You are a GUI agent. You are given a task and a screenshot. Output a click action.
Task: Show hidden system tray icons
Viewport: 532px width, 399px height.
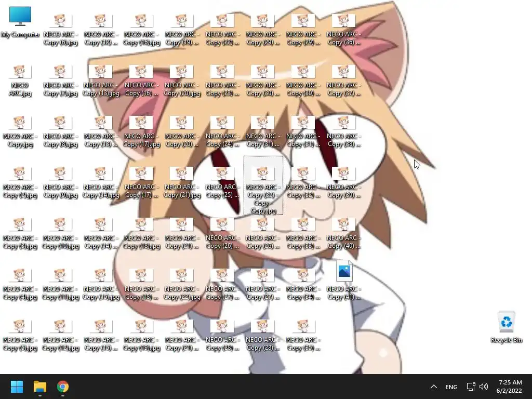point(434,387)
